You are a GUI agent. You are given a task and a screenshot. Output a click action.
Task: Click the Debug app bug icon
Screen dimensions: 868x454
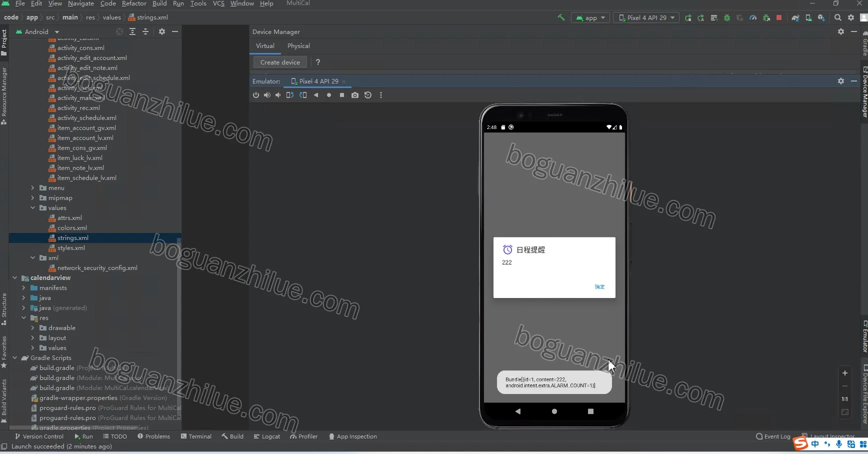point(726,17)
